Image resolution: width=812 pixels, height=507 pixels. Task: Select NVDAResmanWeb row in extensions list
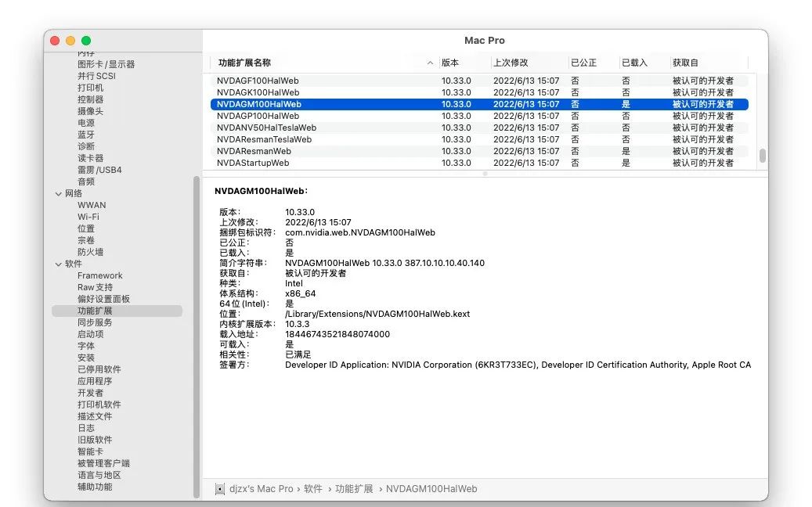[x=254, y=151]
